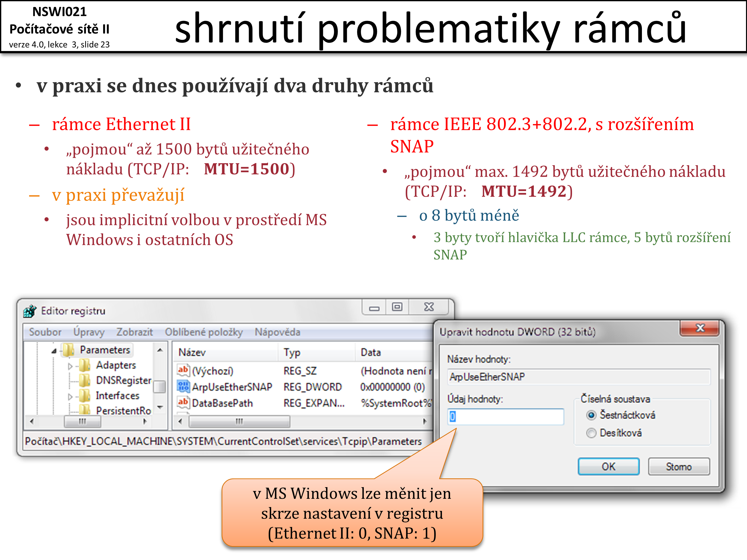Collapse the Parameters tree node
Screen dimensions: 747x560
54,351
